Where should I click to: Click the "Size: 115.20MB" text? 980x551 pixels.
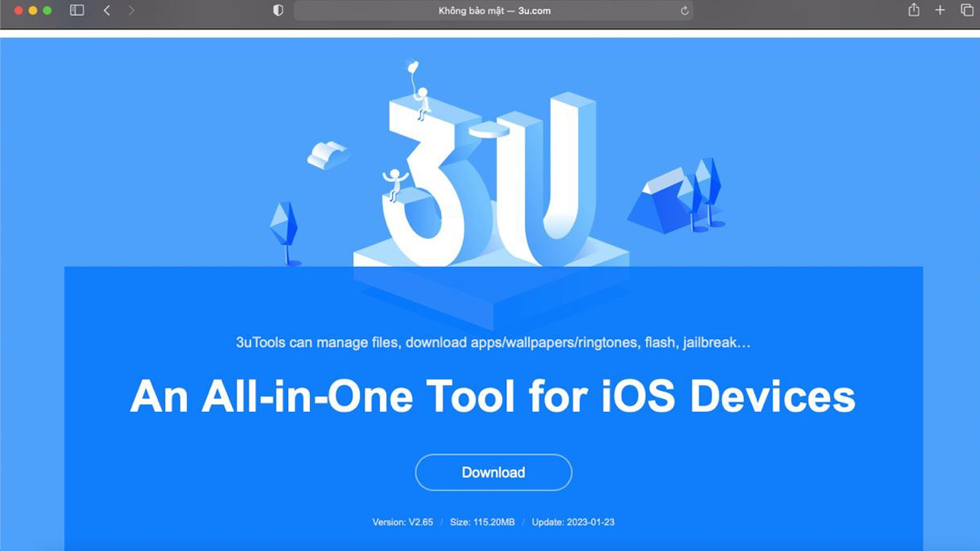pyautogui.click(x=482, y=522)
